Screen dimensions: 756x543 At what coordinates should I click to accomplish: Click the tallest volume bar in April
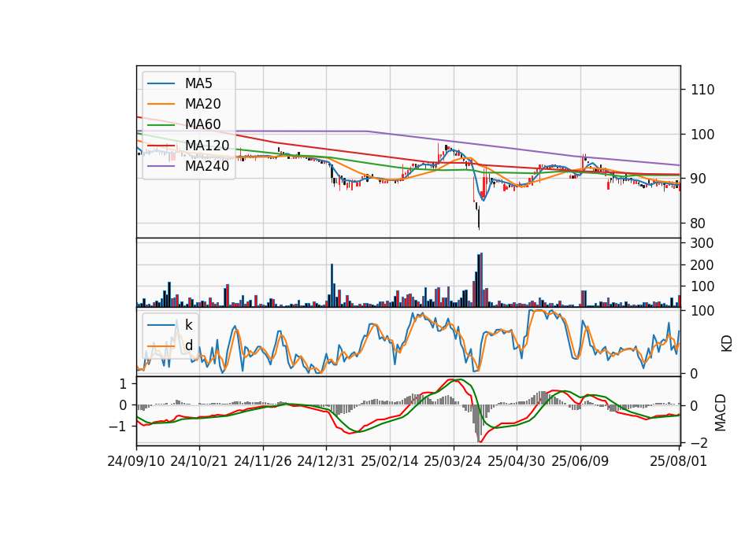481,280
